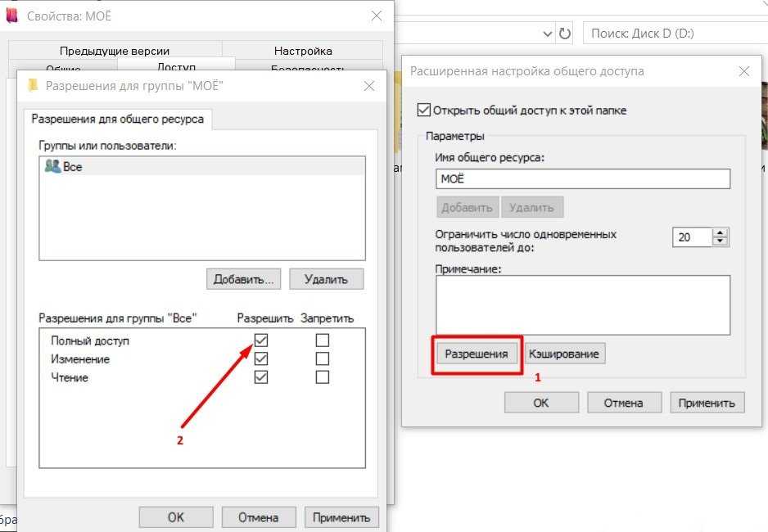The width and height of the screenshot is (768, 532).
Task: Toggle the allow 'Изменение' checkbox
Action: point(261,358)
